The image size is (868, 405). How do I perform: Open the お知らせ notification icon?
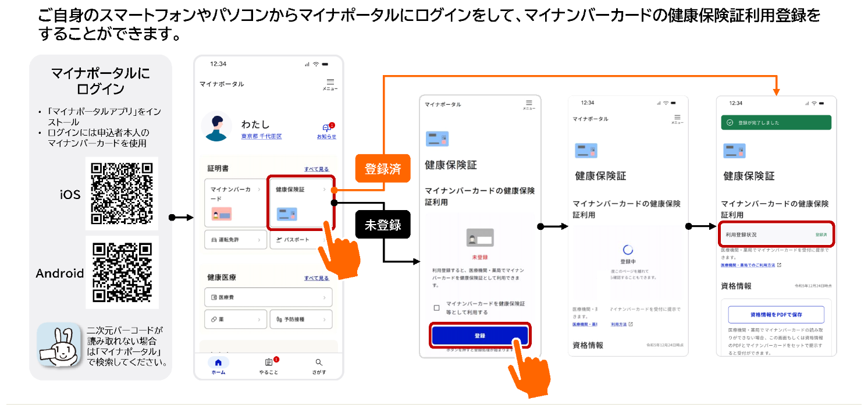(x=326, y=130)
